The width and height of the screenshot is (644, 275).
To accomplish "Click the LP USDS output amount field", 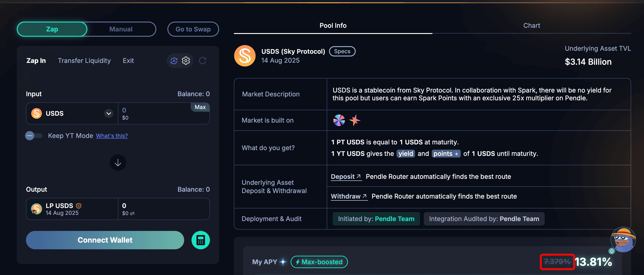I will coord(164,209).
